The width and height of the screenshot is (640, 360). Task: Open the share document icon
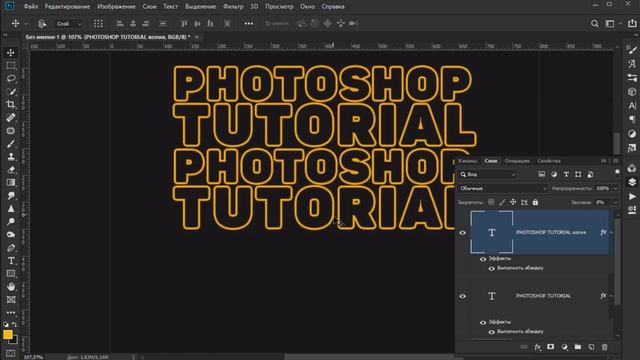click(x=632, y=23)
